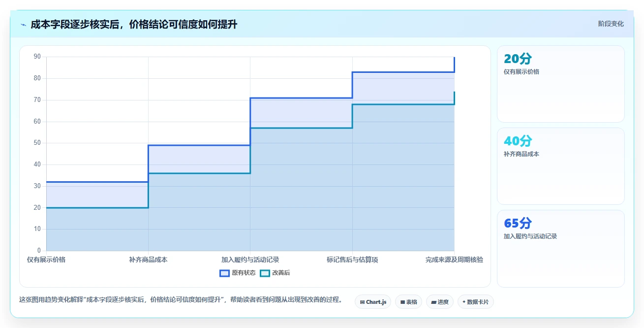644x328 pixels.
Task: Click card caption 补齐商品成本 under 40分
Action: coord(521,154)
